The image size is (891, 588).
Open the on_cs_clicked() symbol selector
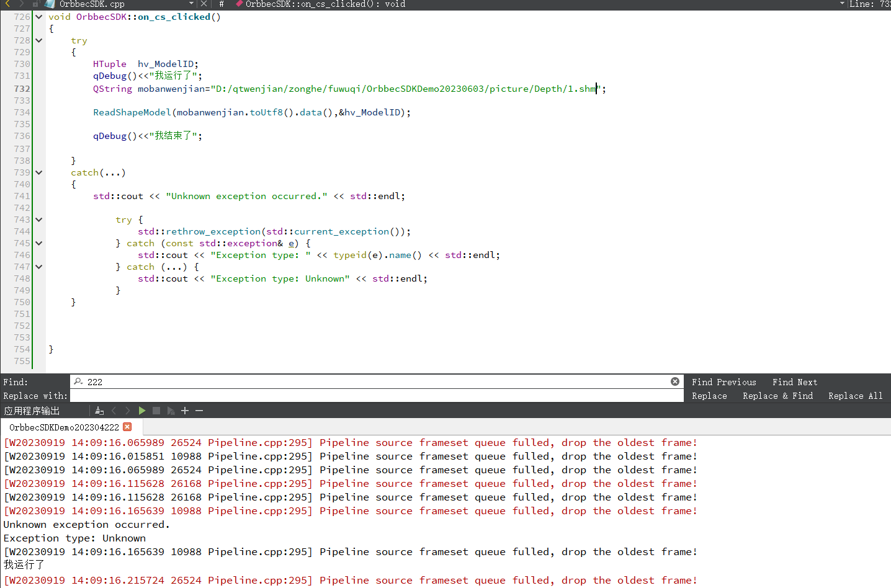click(x=325, y=4)
